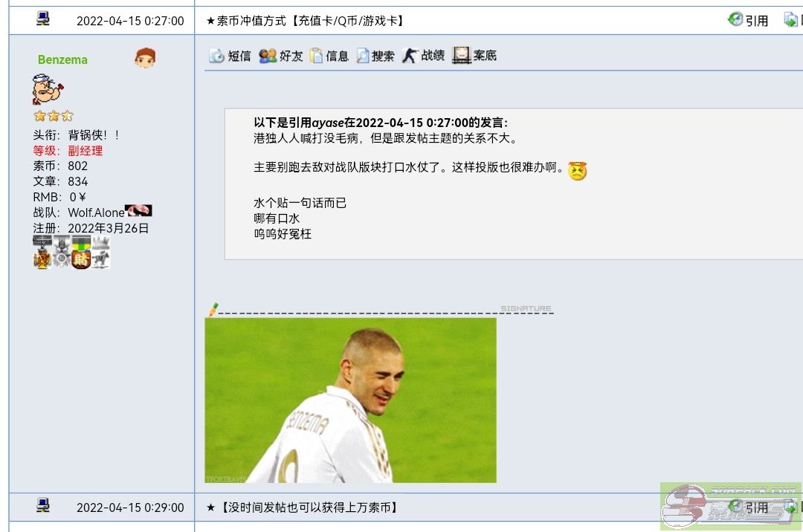Viewport: 803px width, 532px height.
Task: Click the red 赌 medal badge
Action: click(x=81, y=253)
